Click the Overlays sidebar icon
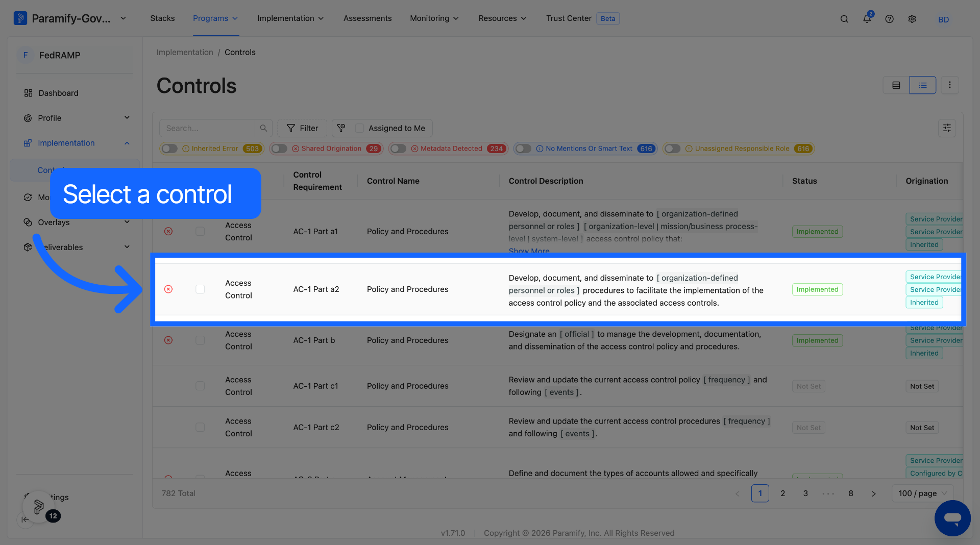This screenshot has height=545, width=980. pos(28,222)
